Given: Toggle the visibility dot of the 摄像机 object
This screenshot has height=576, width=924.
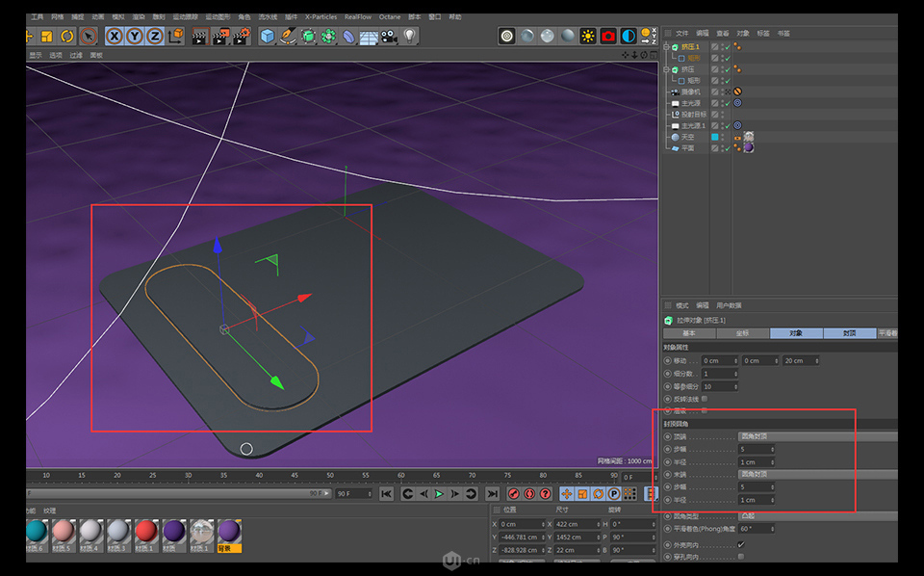Looking at the screenshot, I should (x=722, y=90).
